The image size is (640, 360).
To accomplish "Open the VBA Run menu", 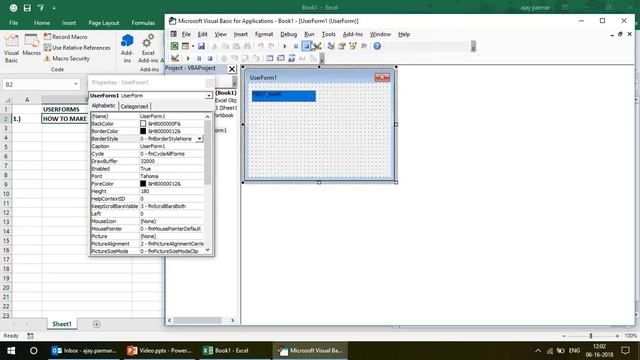I will [x=309, y=34].
